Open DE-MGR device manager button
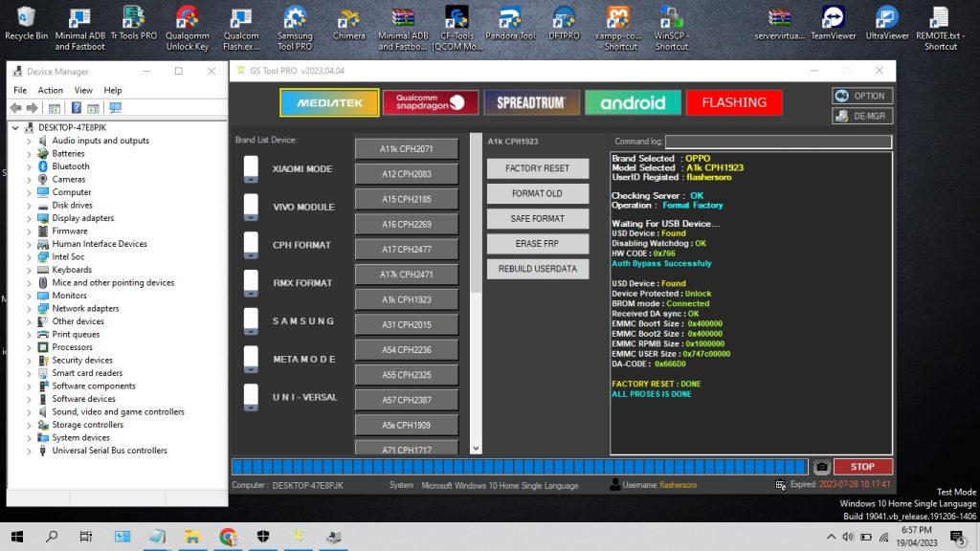The width and height of the screenshot is (980, 551). pos(862,116)
